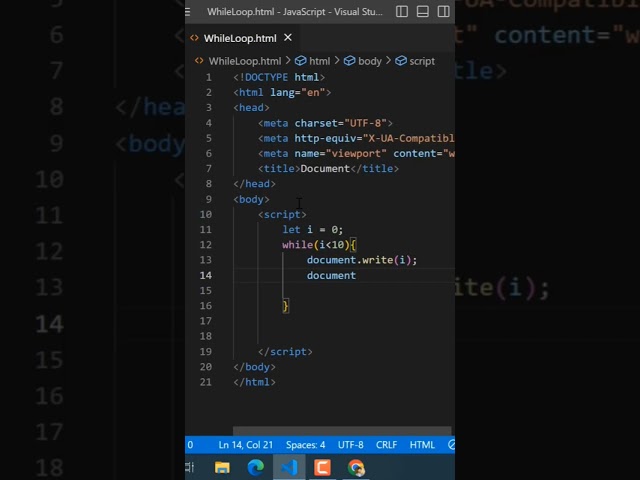Click the closing </body> tag
The image size is (640, 480).
click(x=254, y=367)
